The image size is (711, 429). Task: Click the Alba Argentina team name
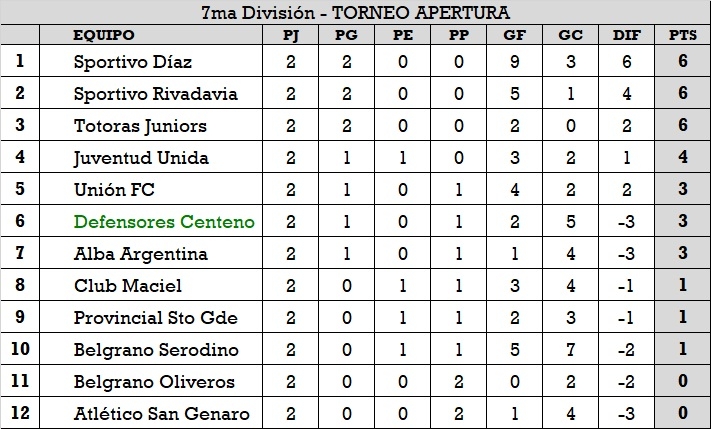(x=141, y=254)
